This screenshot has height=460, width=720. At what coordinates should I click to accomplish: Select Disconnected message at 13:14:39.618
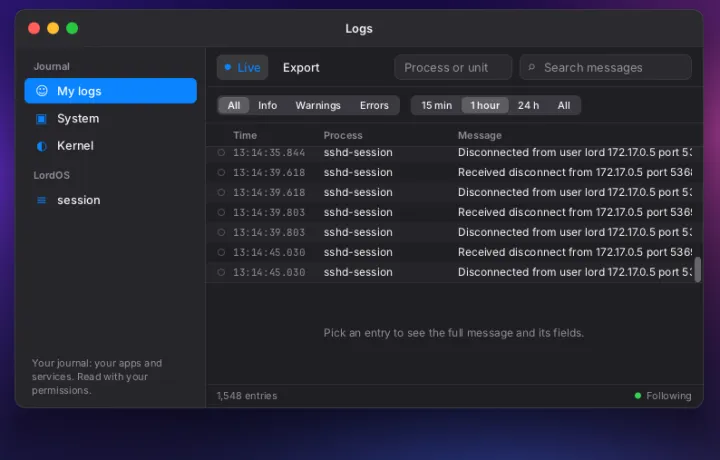(x=574, y=192)
